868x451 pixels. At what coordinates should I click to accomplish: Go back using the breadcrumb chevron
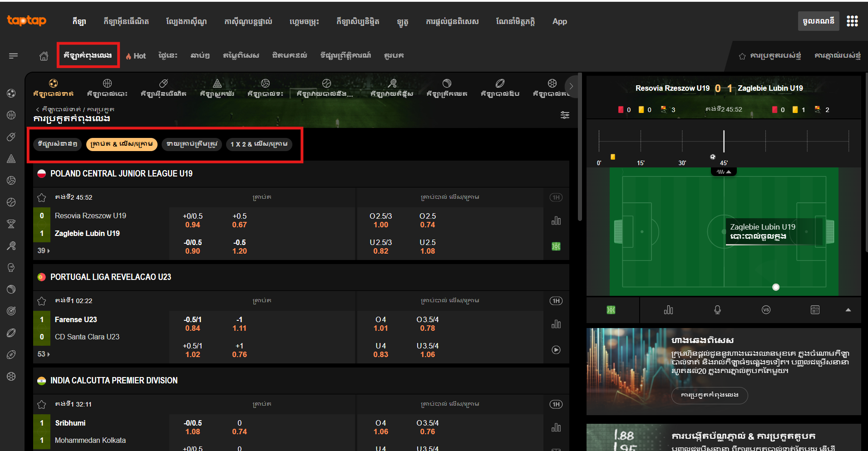point(37,109)
